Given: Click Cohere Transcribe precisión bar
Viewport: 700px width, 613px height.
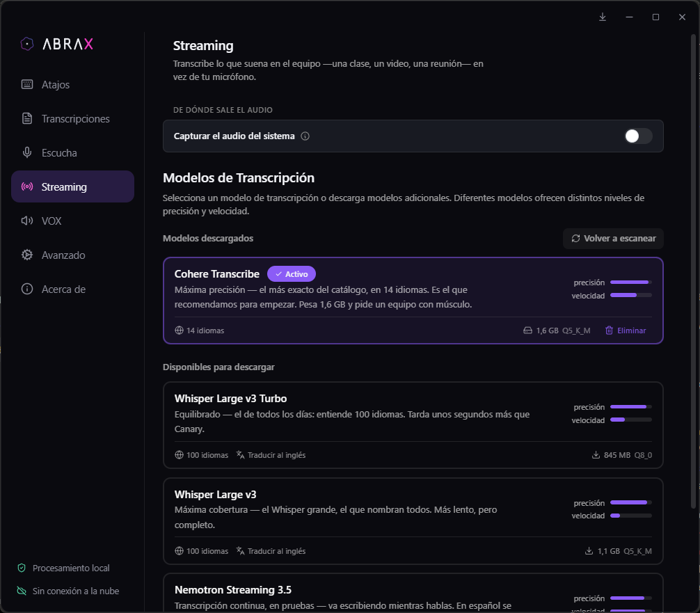Looking at the screenshot, I should point(631,282).
